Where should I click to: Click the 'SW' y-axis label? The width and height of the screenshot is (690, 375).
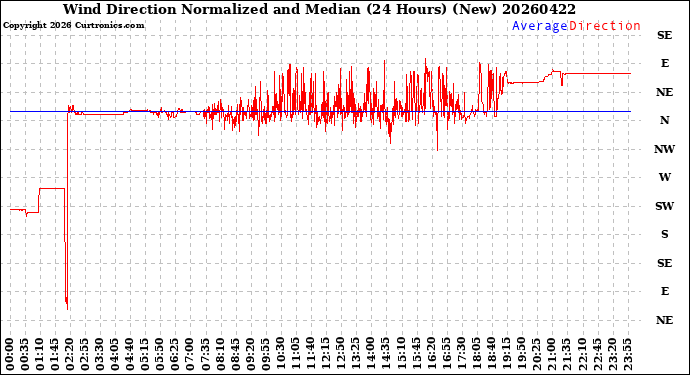(664, 206)
